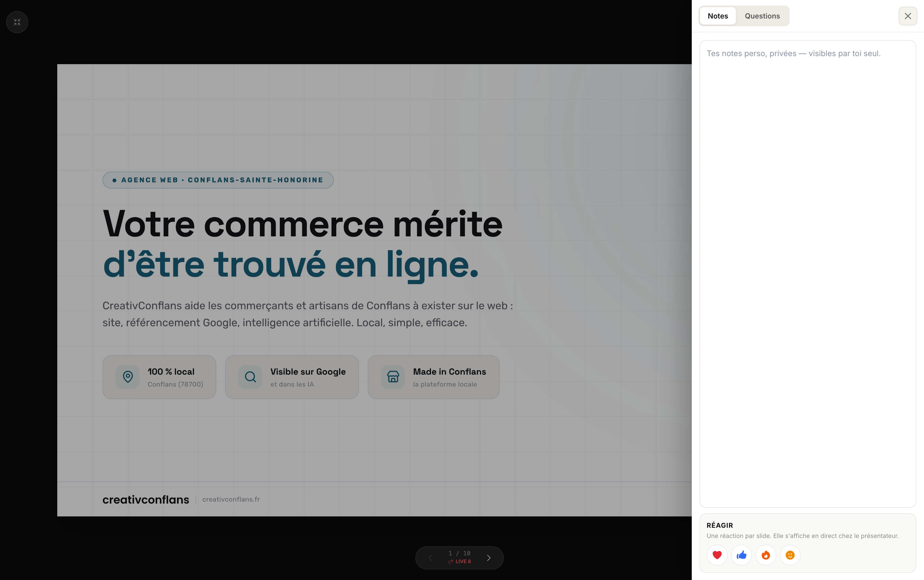Viewport: 924px width, 580px height.
Task: Click the Made in Conflans card
Action: tap(434, 377)
